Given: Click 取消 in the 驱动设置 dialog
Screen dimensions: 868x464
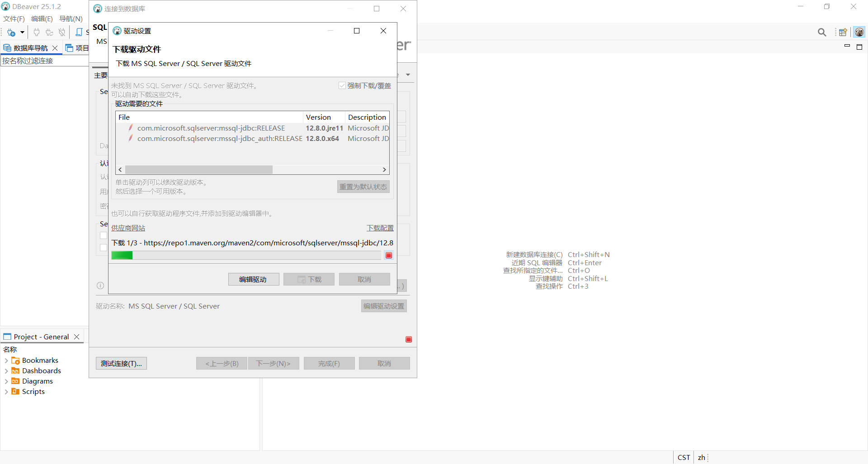Looking at the screenshot, I should click(x=364, y=279).
